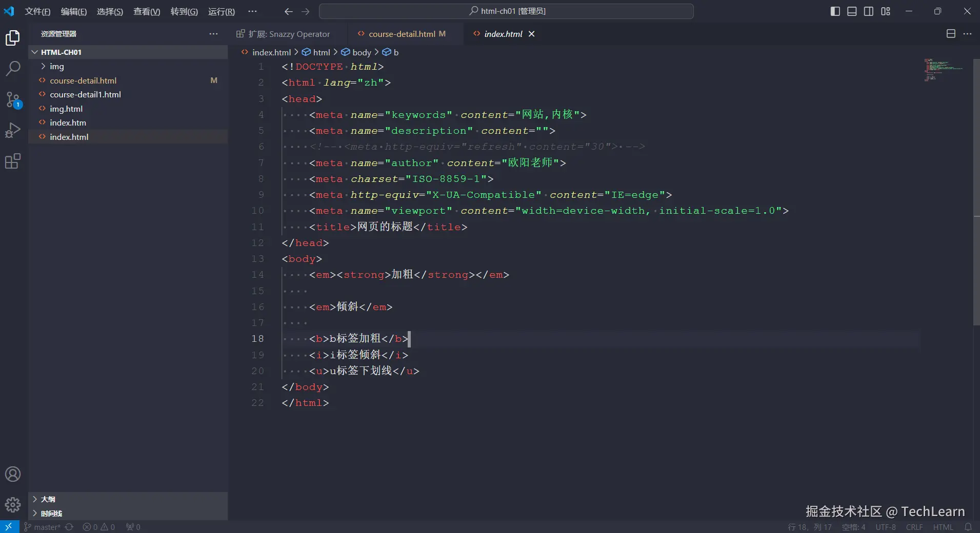Click the closing </html> tag line

click(305, 403)
